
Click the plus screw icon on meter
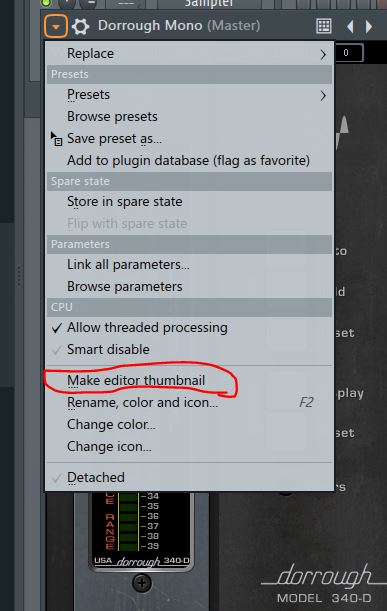point(141,583)
